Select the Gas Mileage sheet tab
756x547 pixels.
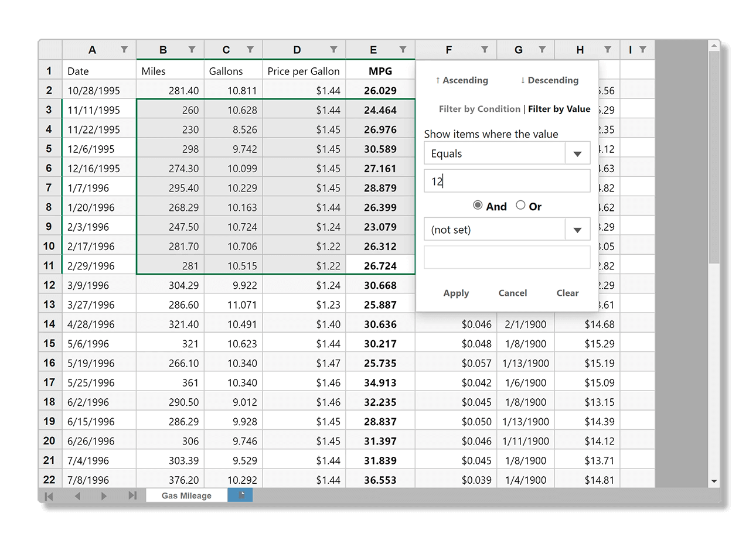(186, 496)
